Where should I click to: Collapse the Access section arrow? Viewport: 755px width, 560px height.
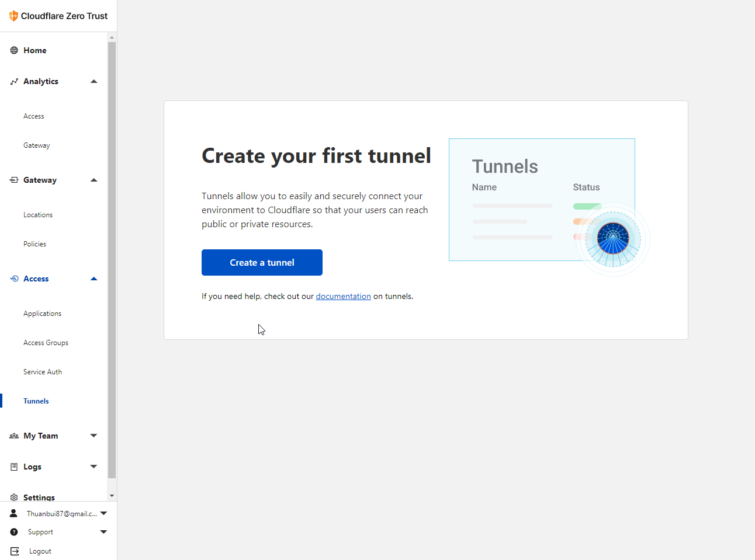click(x=93, y=279)
